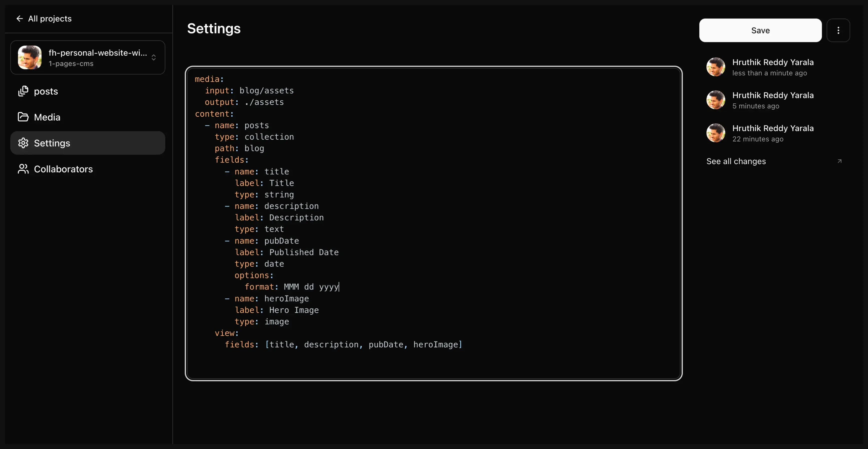Click the Collaborators people icon
The height and width of the screenshot is (449, 868).
pos(23,169)
